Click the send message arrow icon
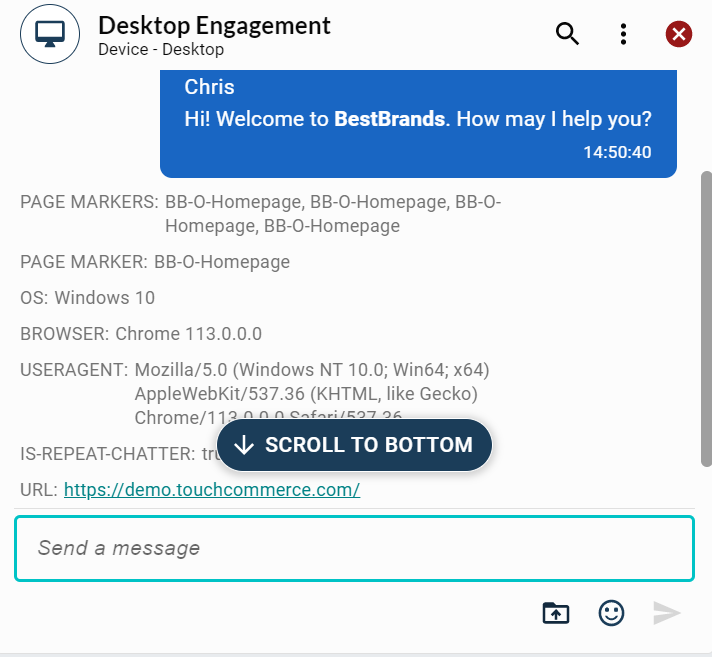The height and width of the screenshot is (657, 712). (666, 613)
